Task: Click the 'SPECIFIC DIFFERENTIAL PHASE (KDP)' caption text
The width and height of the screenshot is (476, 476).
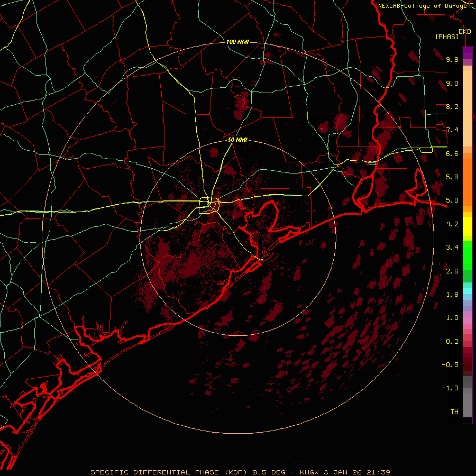Action: tap(170, 472)
